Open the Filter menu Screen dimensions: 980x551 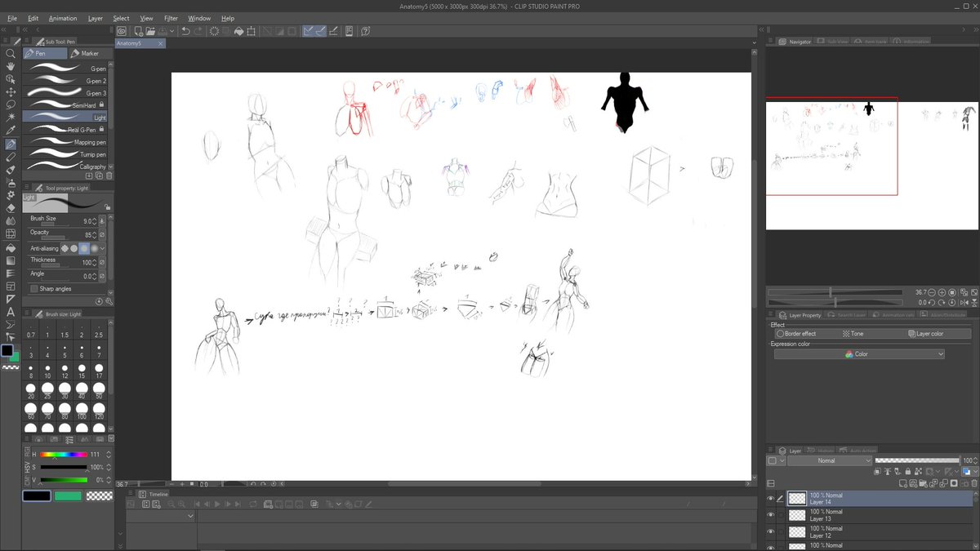(171, 18)
